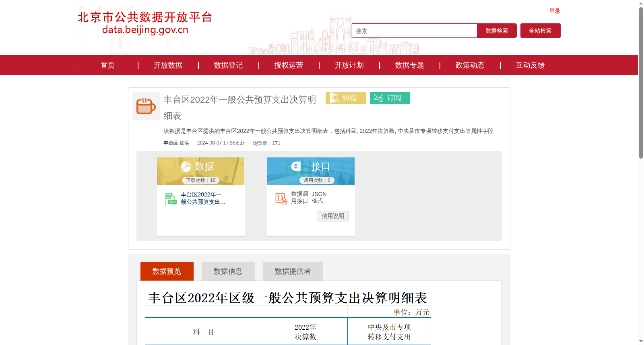Click the preview table title 丰台区2022年区级一般公共预算支出决算明细表
Screen dimensions: 644x345
click(x=287, y=298)
